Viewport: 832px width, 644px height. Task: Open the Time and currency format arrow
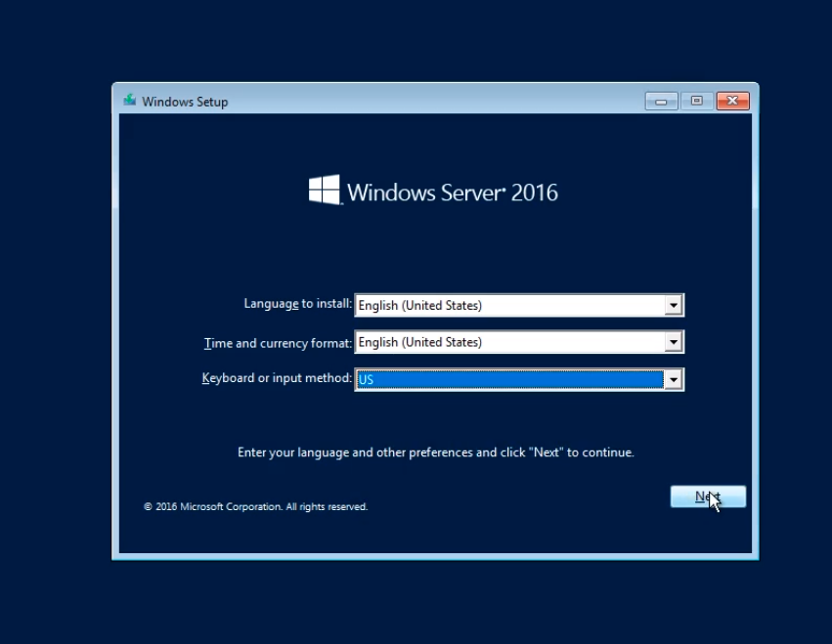click(x=673, y=343)
